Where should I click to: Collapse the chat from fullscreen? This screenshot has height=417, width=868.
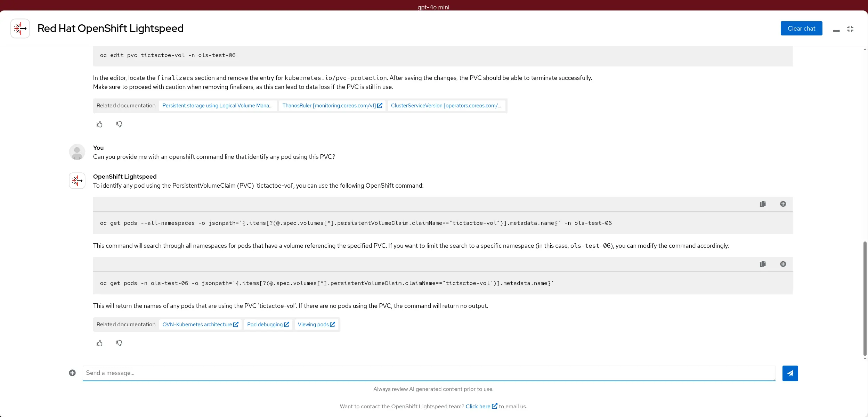point(850,29)
